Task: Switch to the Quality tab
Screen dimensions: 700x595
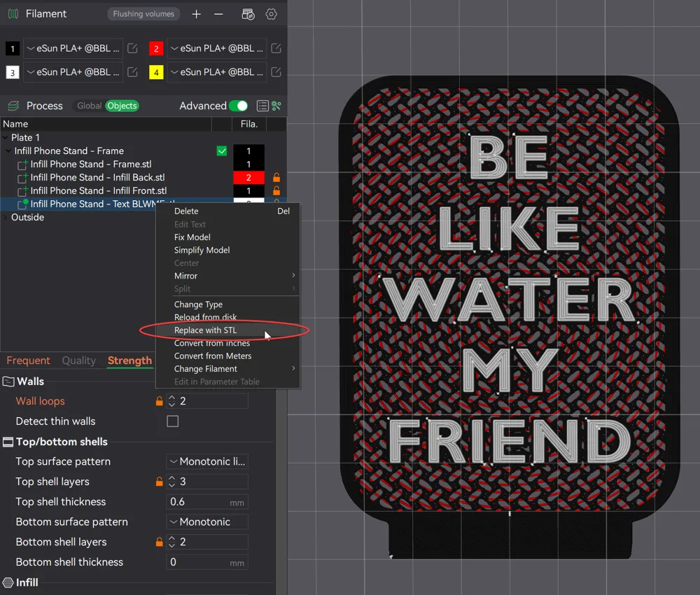Action: 78,360
